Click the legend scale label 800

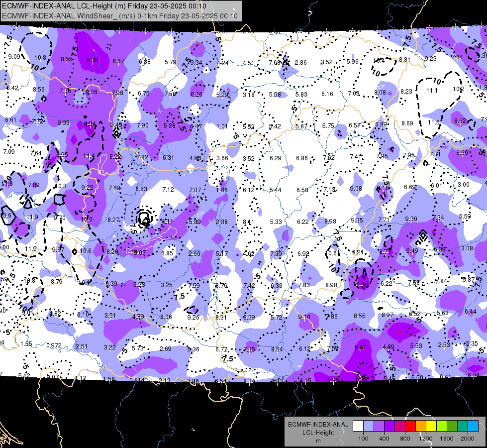pos(405,439)
